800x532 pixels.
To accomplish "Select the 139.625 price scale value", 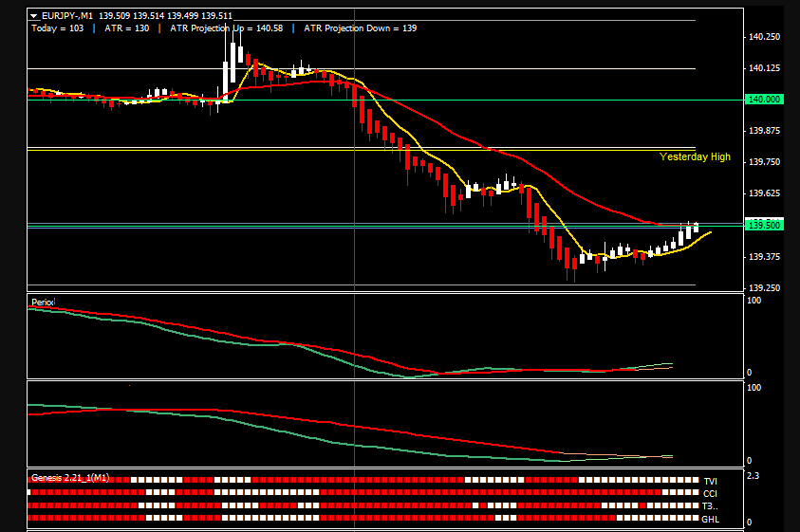I will 764,193.
